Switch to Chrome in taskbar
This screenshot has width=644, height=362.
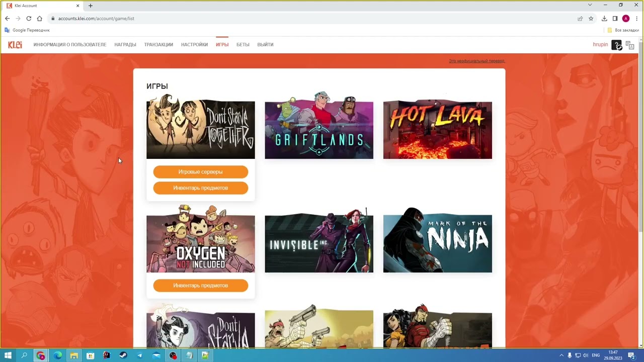pos(41,355)
